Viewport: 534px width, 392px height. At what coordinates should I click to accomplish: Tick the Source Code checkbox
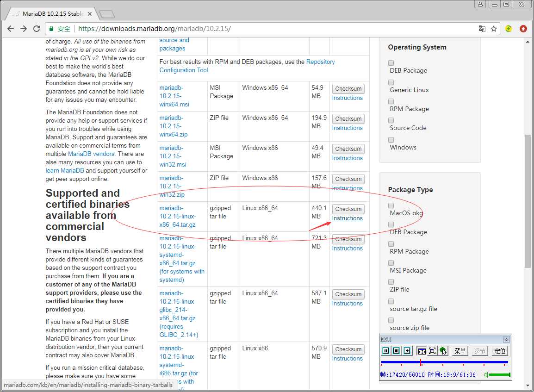pos(391,121)
